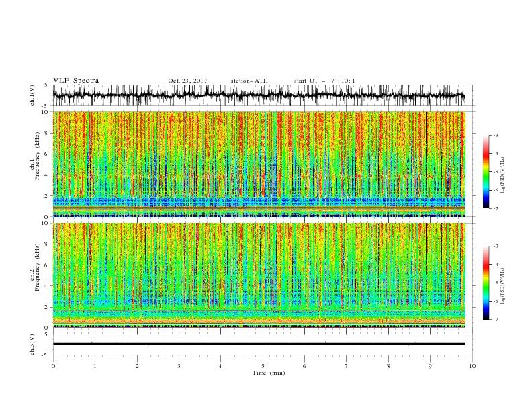Click the time axis tick label "1"
532x411 pixels.
coord(95,366)
